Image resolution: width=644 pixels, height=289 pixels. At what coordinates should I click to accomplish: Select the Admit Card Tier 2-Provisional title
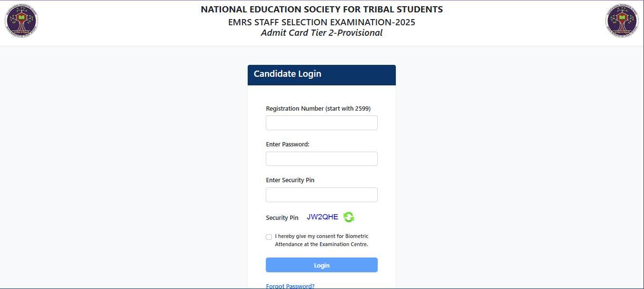tap(322, 32)
